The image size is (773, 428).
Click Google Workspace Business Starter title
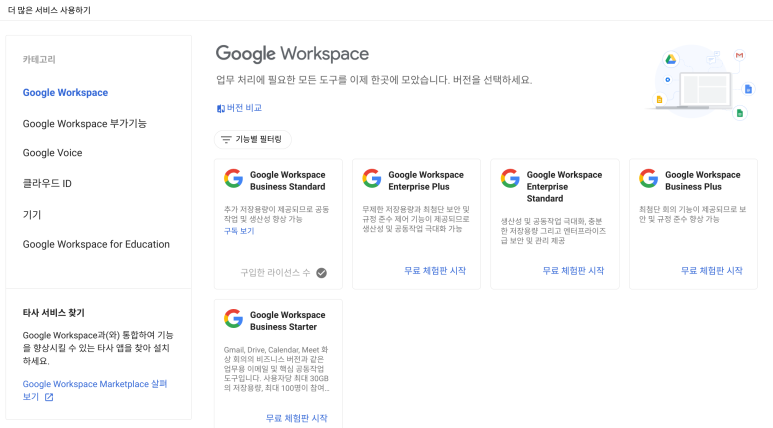[287, 321]
